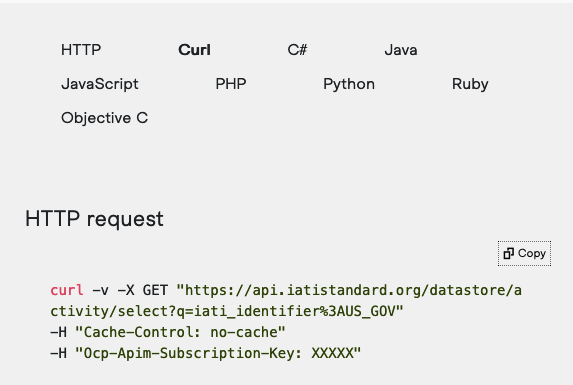Open the C# code sample tab
Screen dimensions: 573x385
coord(297,50)
